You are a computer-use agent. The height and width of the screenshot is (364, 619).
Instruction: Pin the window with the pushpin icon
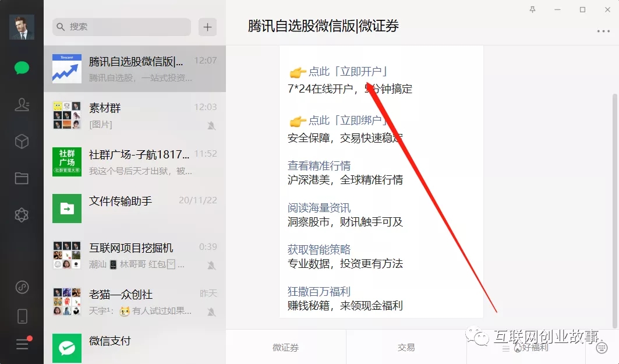[x=533, y=10]
